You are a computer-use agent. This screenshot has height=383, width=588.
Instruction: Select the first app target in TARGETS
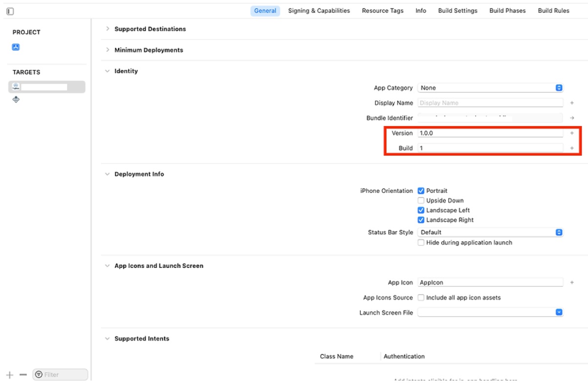(47, 86)
